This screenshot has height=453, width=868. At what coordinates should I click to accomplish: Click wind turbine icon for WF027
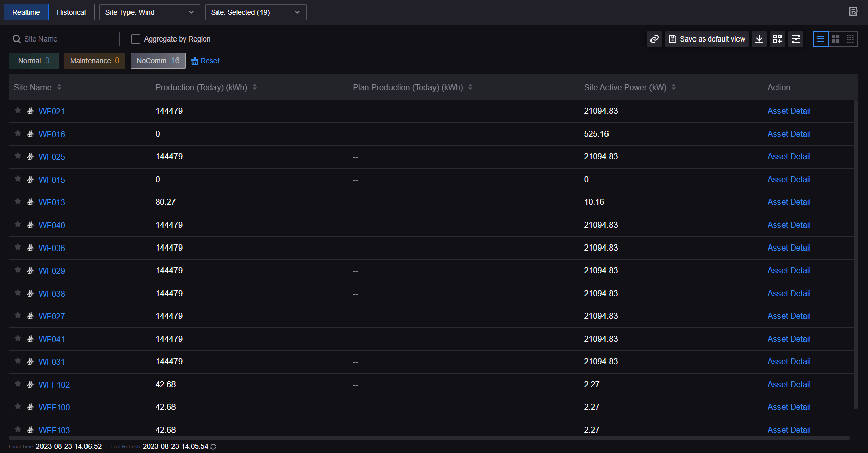click(30, 316)
